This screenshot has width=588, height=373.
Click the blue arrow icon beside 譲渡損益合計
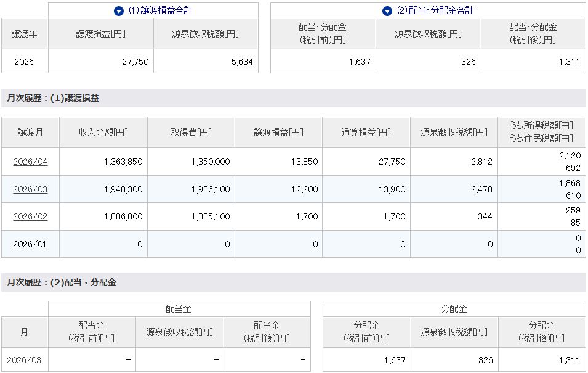click(119, 11)
